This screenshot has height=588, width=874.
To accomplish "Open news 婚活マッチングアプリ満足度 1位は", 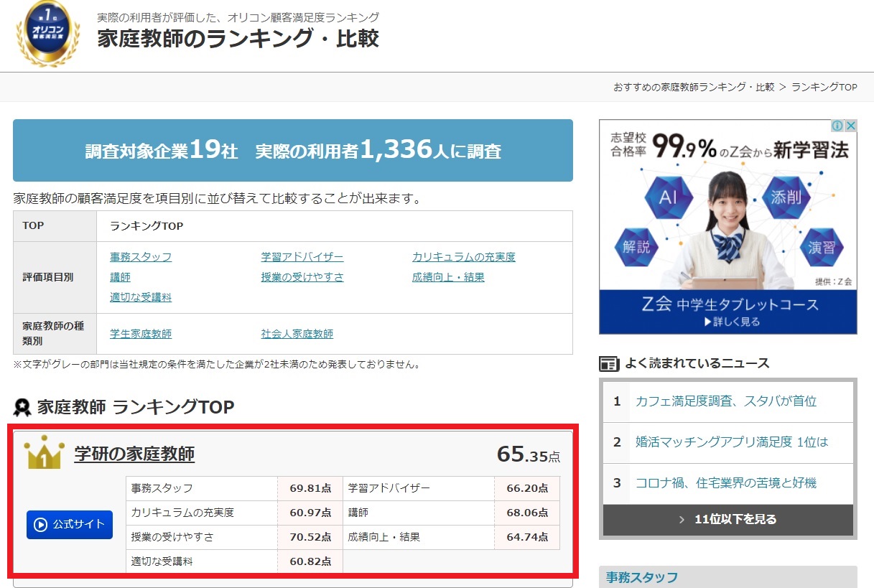I will [x=732, y=442].
